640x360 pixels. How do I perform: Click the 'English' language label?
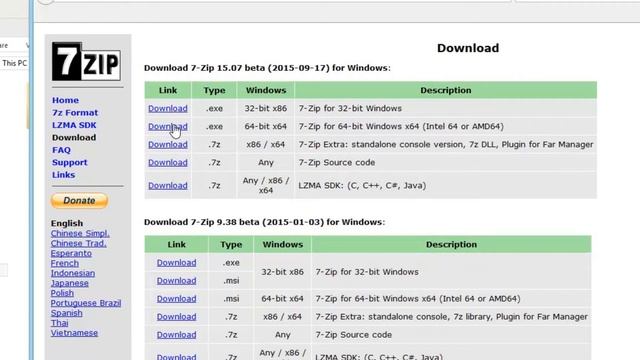click(x=67, y=223)
